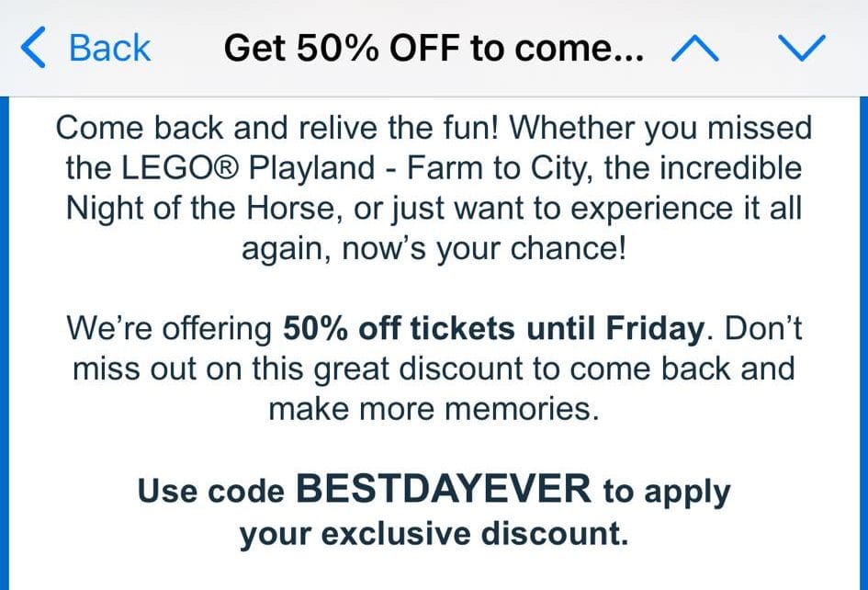The image size is (868, 590).
Task: Tap the Back text label
Action: [109, 48]
